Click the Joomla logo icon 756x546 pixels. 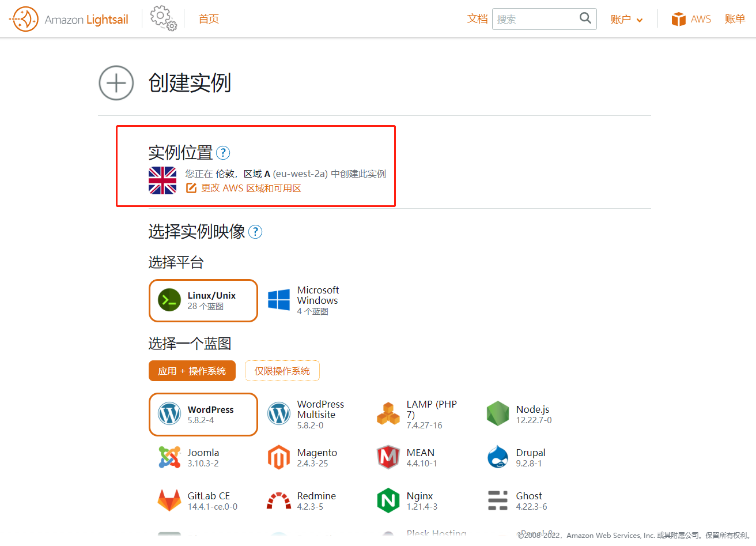[x=169, y=457]
